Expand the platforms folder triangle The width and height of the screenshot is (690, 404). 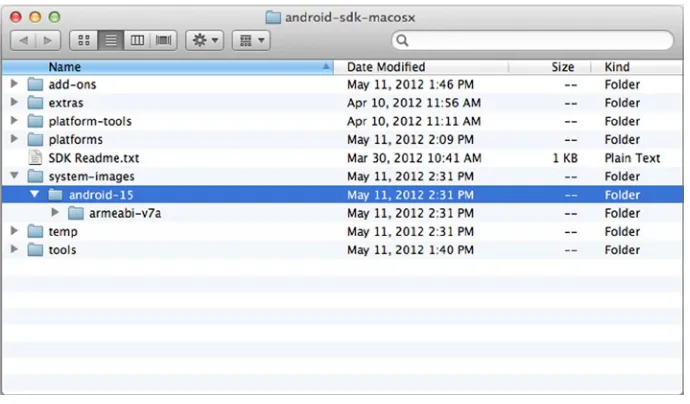[14, 139]
